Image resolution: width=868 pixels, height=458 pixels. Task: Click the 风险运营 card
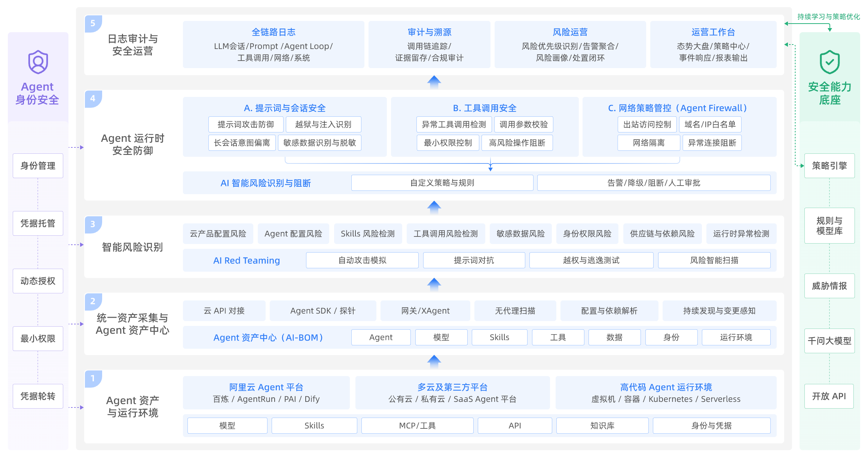tap(570, 45)
